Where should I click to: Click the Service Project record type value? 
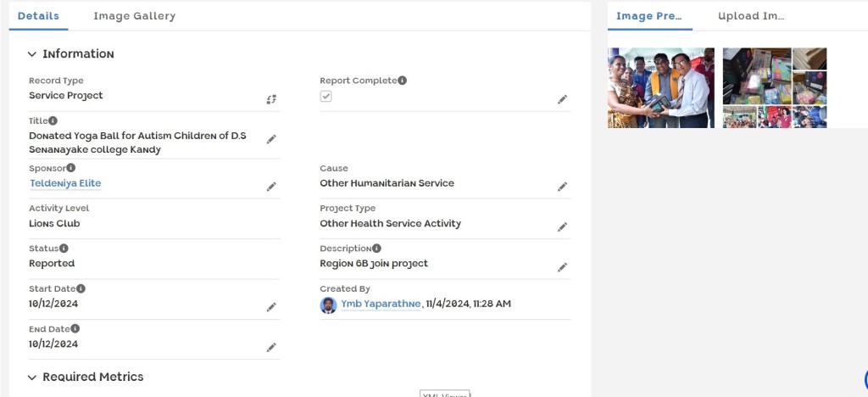66,95
